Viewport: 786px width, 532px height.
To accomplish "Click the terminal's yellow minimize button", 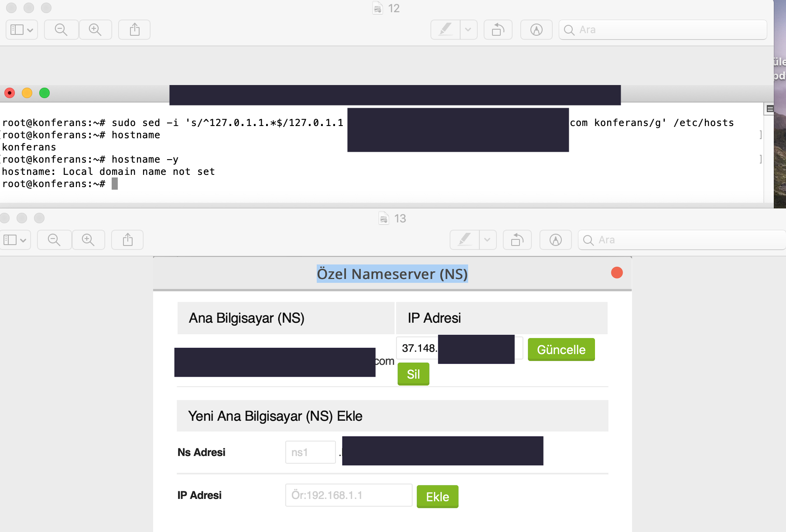I will click(x=27, y=93).
